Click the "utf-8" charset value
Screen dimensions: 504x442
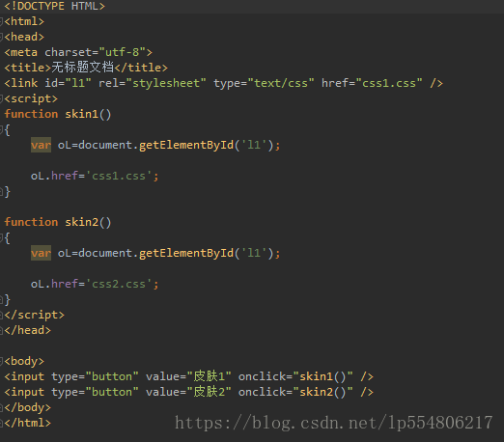(x=123, y=52)
